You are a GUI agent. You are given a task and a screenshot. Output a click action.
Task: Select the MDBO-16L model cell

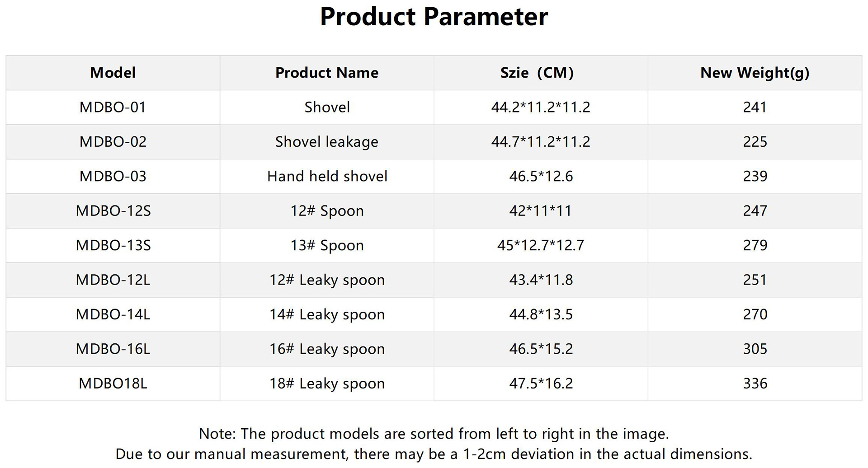click(x=113, y=349)
